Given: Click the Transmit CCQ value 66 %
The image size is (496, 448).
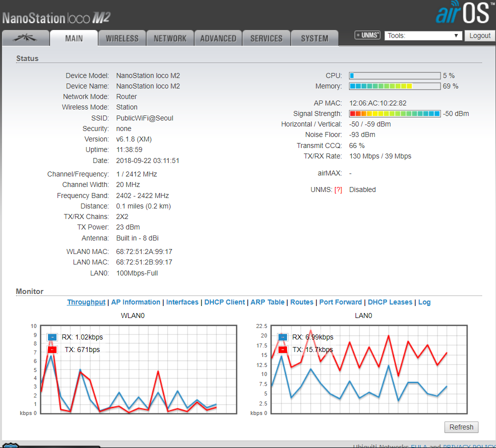Looking at the screenshot, I should coord(357,146).
